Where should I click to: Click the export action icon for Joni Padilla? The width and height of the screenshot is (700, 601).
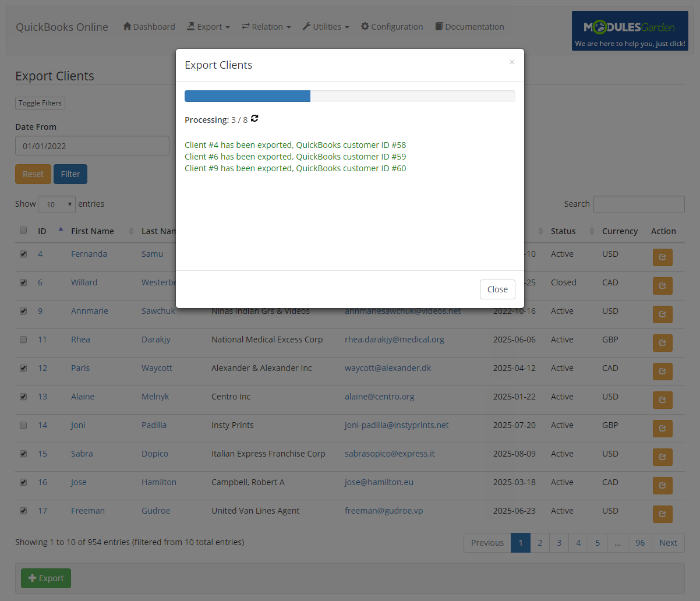(662, 429)
